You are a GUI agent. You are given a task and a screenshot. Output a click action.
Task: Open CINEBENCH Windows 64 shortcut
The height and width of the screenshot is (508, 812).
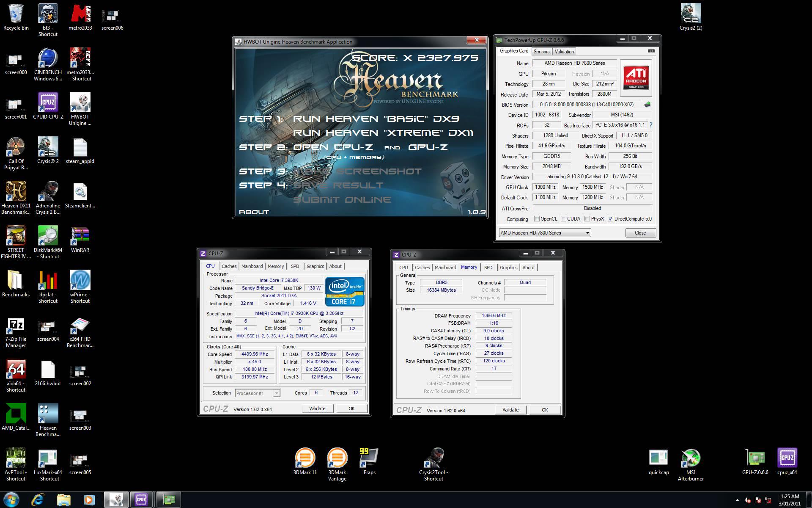[x=48, y=64]
